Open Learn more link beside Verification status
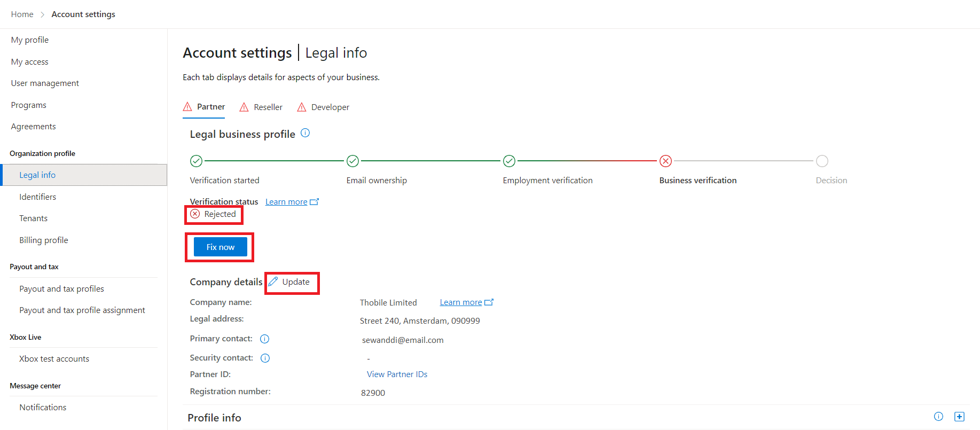The width and height of the screenshot is (980, 430). click(x=292, y=202)
